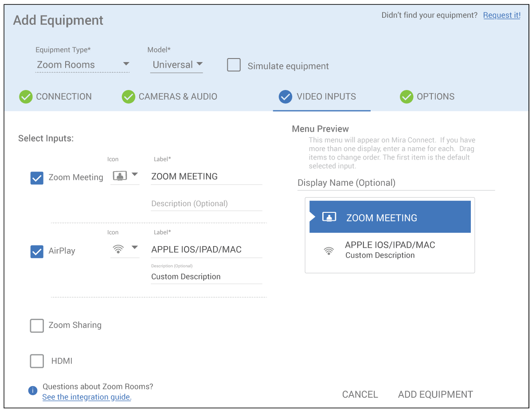
Task: Click the green checkmark icon beside CAMERAS & AUDIO
Action: pyautogui.click(x=129, y=97)
